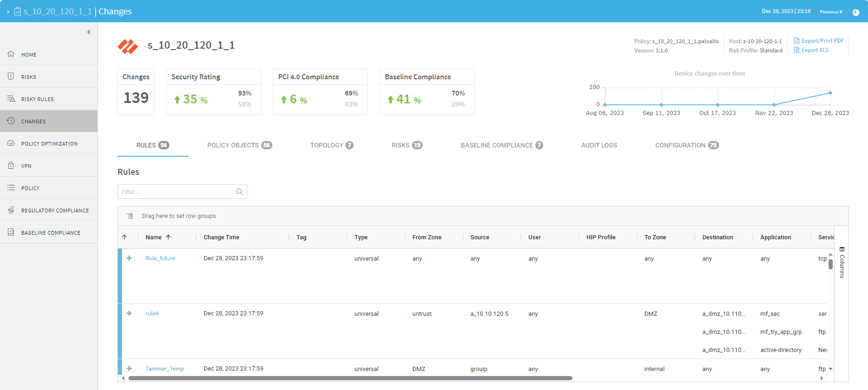Expand the Rule_future row

129,258
